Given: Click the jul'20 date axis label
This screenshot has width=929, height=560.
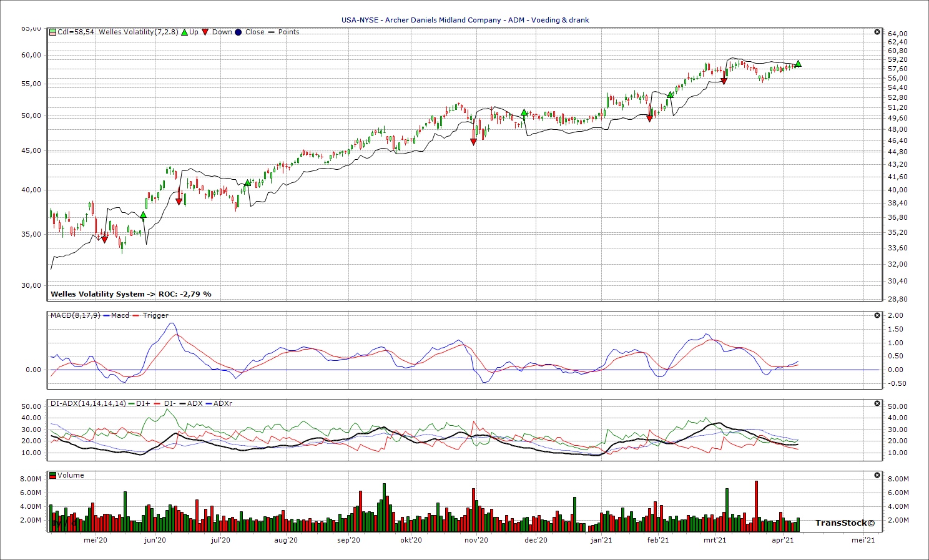Looking at the screenshot, I should (x=220, y=540).
